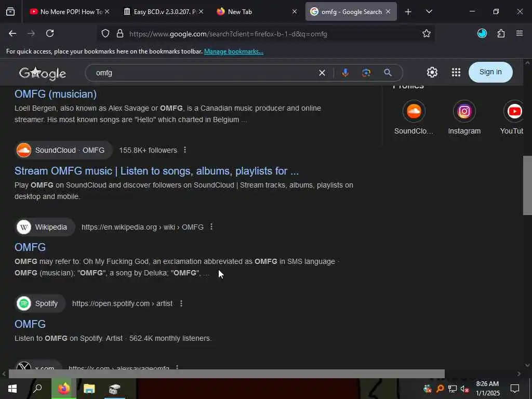Open more options for Spotify result
Screen dimensions: 532x399
click(x=181, y=303)
